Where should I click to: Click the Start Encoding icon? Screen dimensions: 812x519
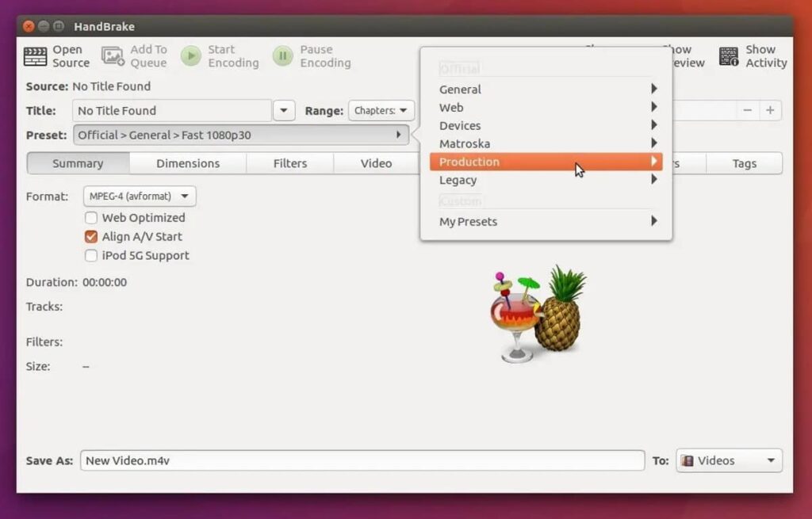pyautogui.click(x=191, y=55)
